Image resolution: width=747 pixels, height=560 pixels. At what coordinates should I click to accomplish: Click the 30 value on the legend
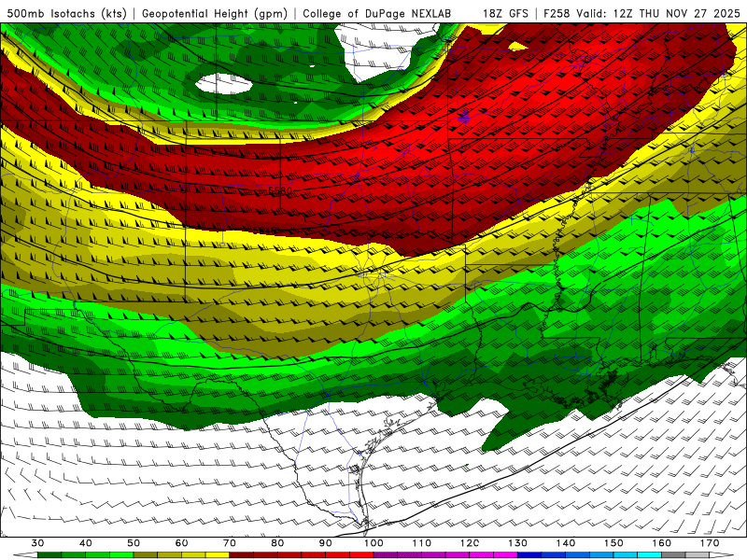tap(37, 543)
